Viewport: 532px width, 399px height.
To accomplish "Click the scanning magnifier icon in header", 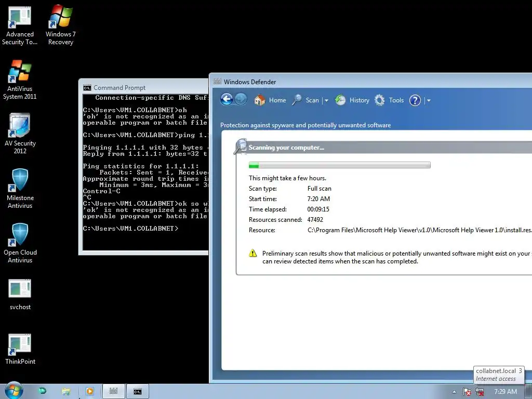I will (x=241, y=147).
